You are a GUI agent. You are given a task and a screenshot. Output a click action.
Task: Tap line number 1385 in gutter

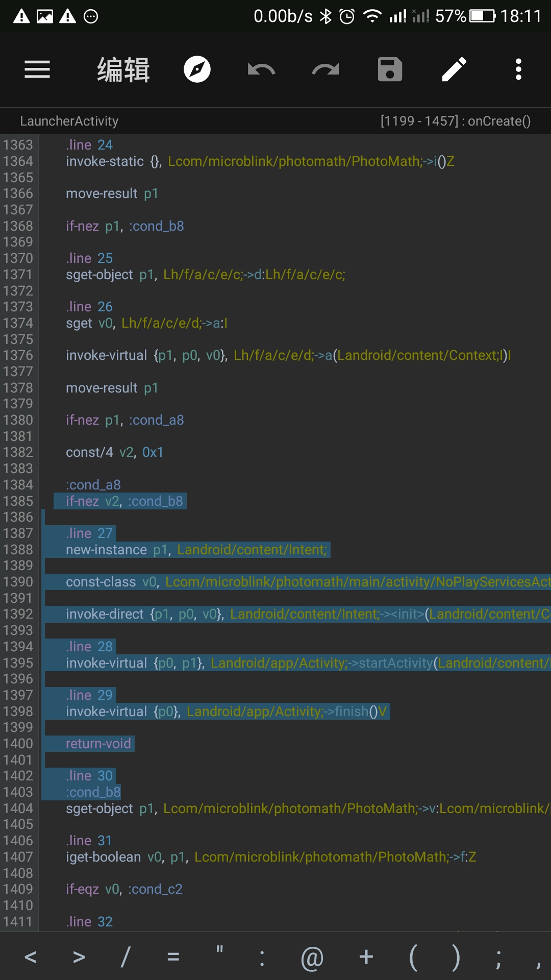[18, 501]
